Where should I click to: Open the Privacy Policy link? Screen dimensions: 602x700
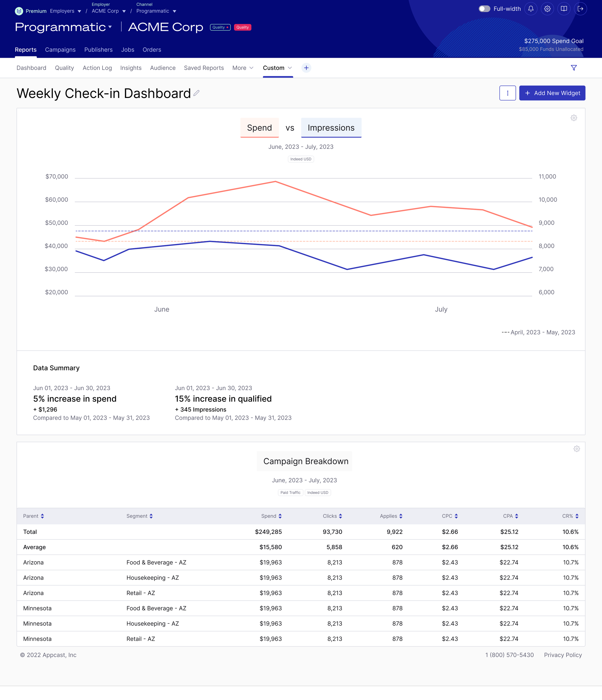click(563, 655)
